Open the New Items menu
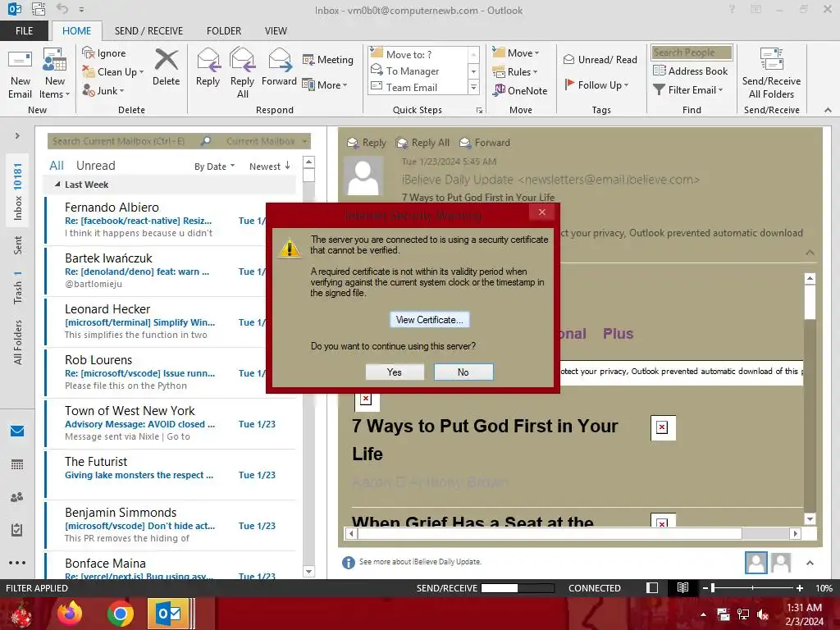This screenshot has width=840, height=630. pyautogui.click(x=55, y=74)
